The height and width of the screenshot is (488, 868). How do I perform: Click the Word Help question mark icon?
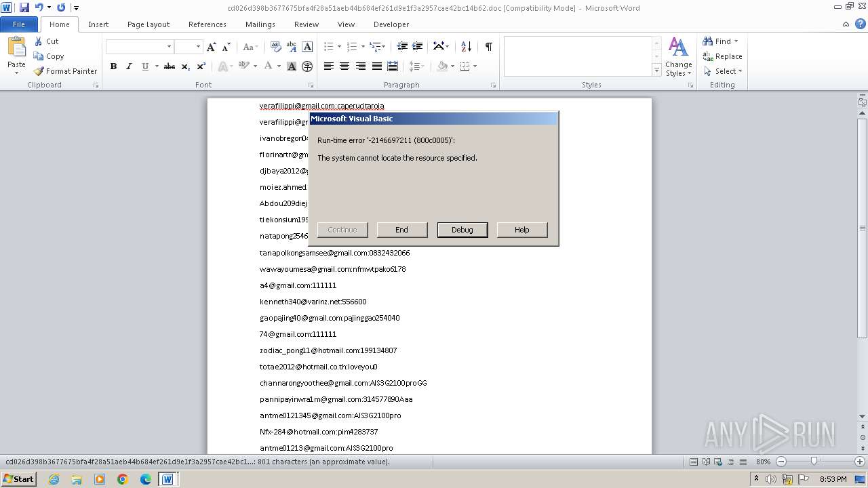tap(859, 24)
